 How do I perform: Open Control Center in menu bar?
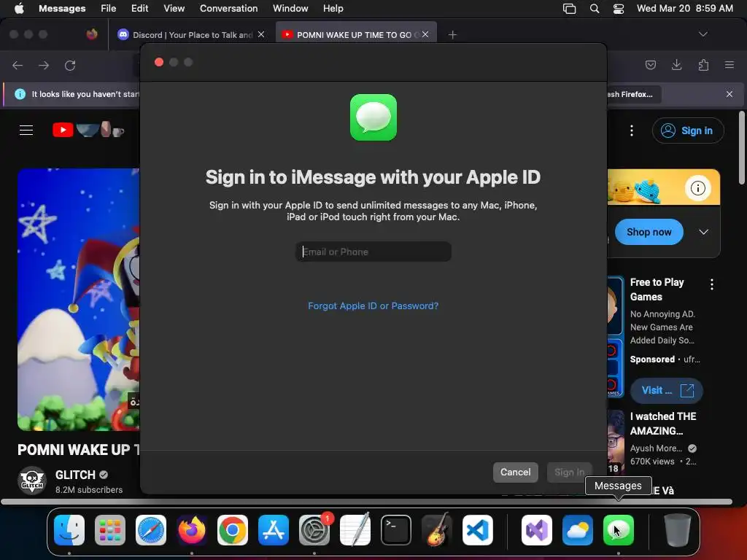(x=619, y=8)
